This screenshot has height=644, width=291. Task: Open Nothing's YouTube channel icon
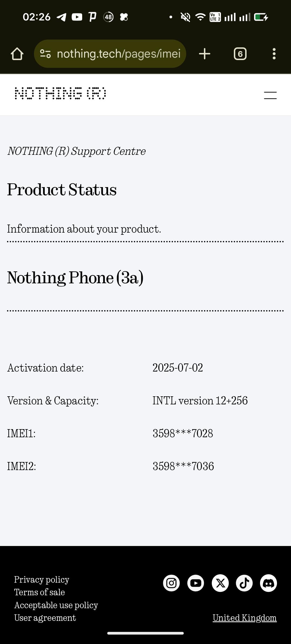click(196, 583)
